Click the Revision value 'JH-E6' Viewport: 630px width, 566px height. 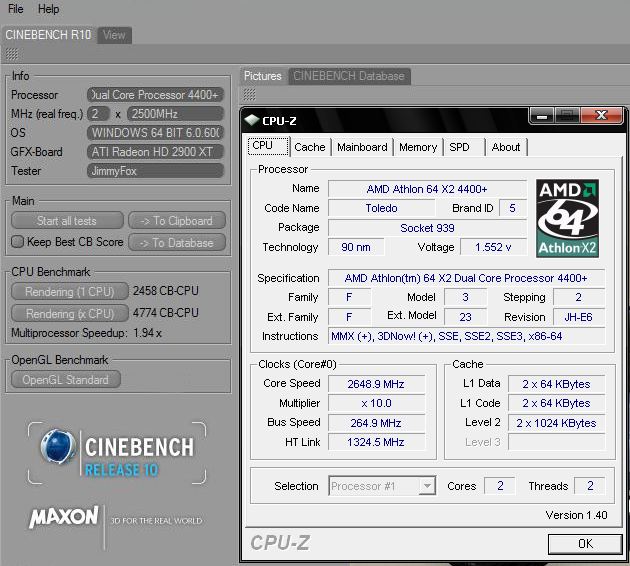578,317
